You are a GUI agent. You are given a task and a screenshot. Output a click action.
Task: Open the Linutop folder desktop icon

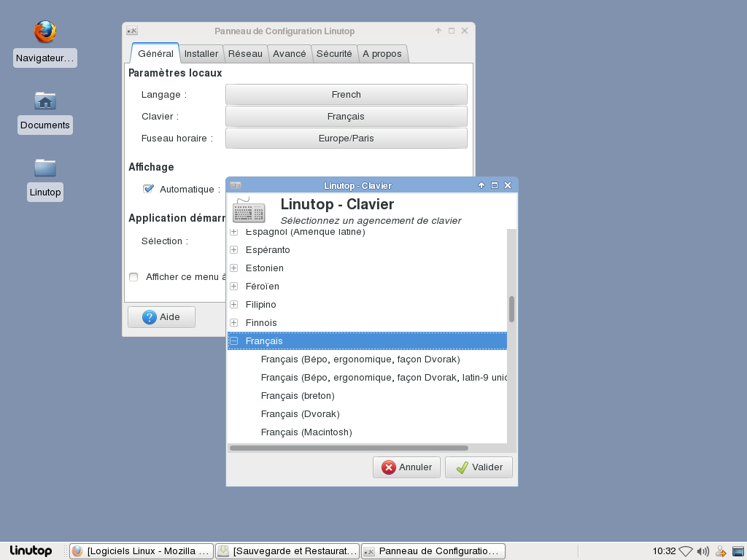tap(45, 168)
